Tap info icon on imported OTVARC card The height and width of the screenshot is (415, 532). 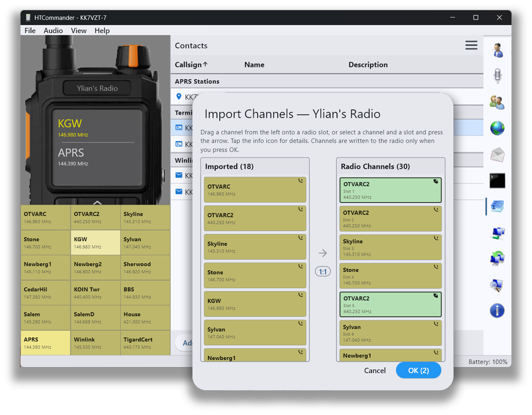click(x=301, y=181)
